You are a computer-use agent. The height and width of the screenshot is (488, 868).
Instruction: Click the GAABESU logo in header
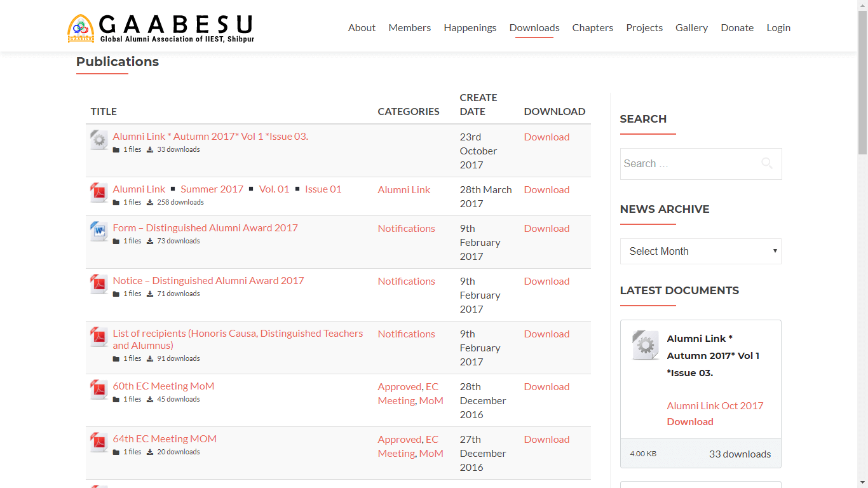point(160,28)
